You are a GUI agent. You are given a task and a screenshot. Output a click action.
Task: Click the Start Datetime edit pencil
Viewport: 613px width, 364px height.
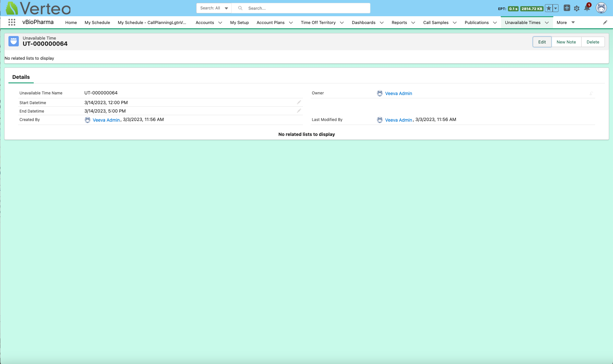coord(299,103)
